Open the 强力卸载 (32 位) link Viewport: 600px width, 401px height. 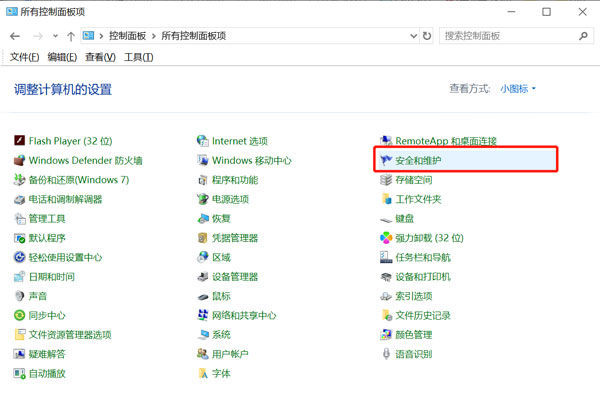click(x=429, y=238)
